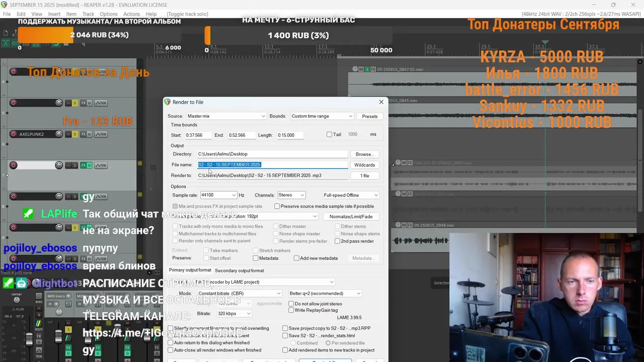Bypass FX on track 5
The height and width of the screenshot is (362, 644).
89,103
